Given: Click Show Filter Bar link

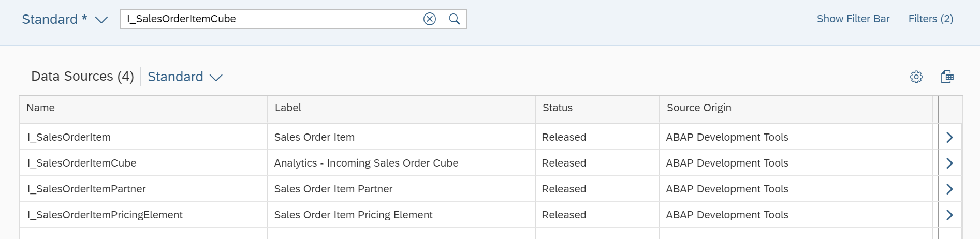Looking at the screenshot, I should [x=853, y=19].
